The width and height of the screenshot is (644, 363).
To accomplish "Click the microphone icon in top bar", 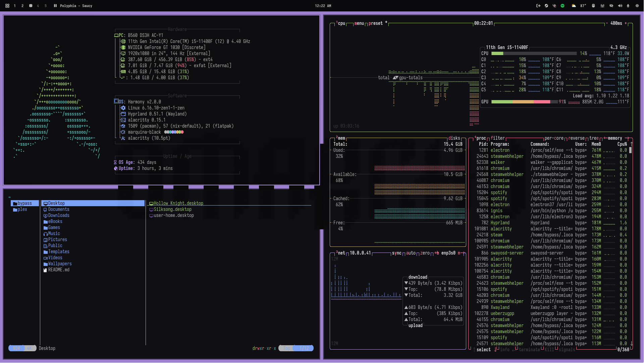I will point(628,6).
